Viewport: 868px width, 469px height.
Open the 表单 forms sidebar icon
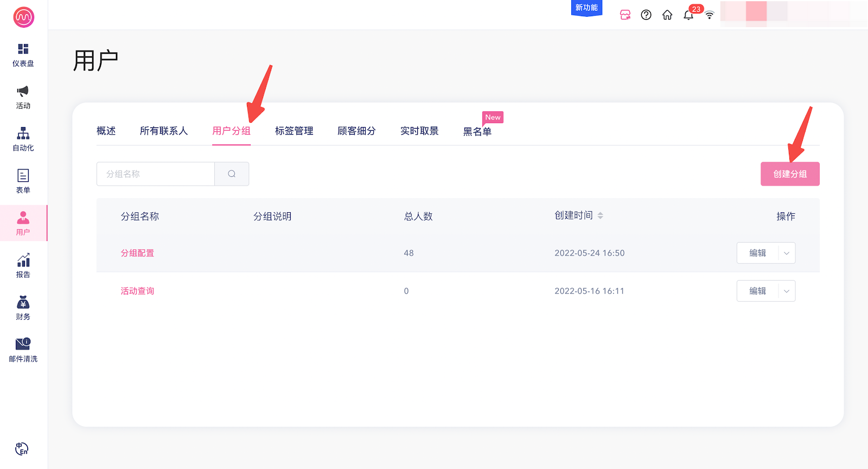coord(23,181)
